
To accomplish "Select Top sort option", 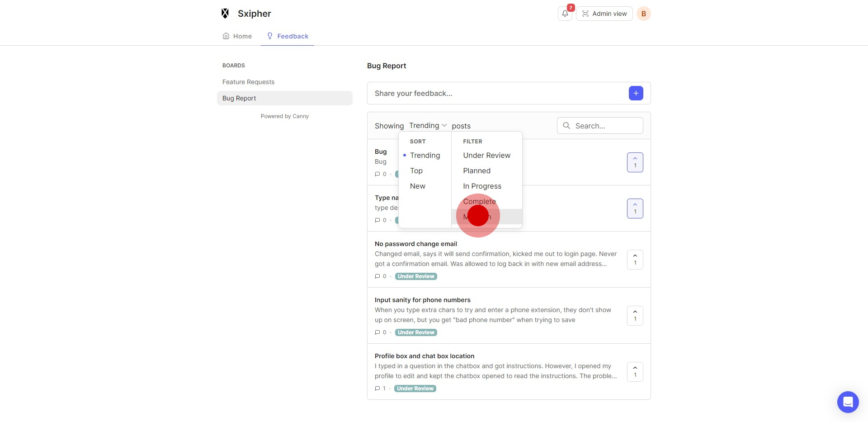I will click(x=416, y=171).
